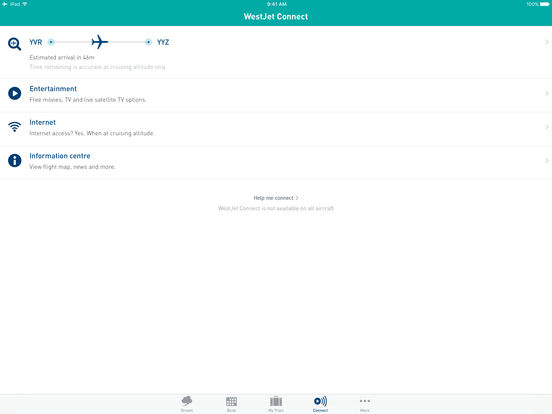Switch to the Book tab
The width and height of the screenshot is (552, 414).
[x=231, y=403]
